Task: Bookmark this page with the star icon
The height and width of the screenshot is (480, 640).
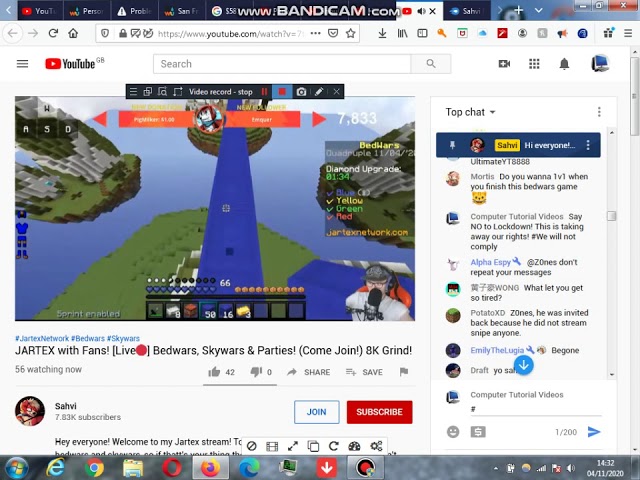Action: click(x=350, y=33)
